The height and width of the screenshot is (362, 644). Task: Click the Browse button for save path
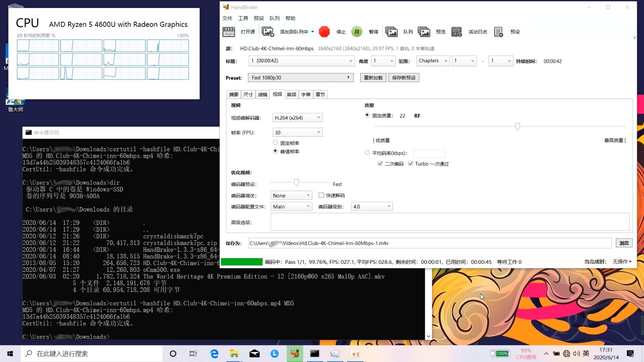click(624, 243)
